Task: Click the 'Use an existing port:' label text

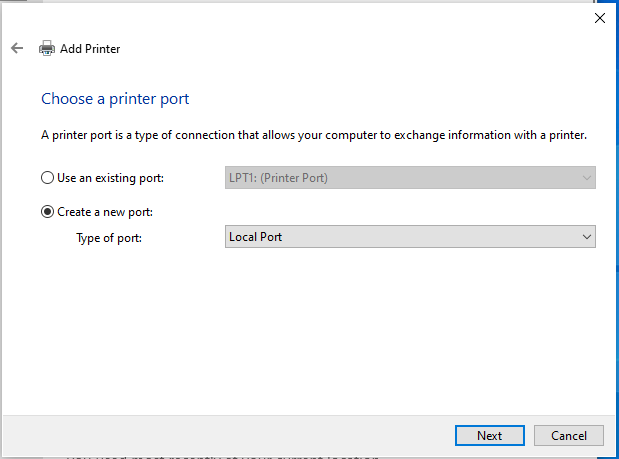Action: click(x=111, y=178)
